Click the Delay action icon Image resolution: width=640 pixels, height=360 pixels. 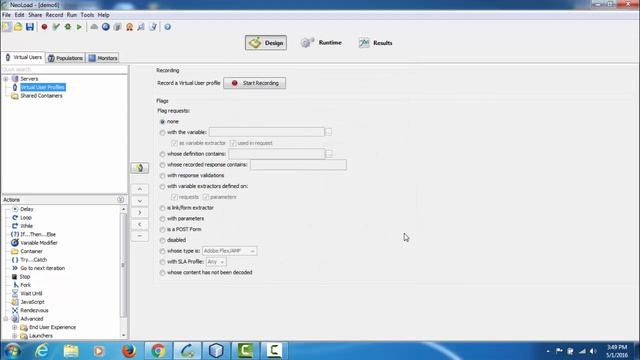click(15, 209)
